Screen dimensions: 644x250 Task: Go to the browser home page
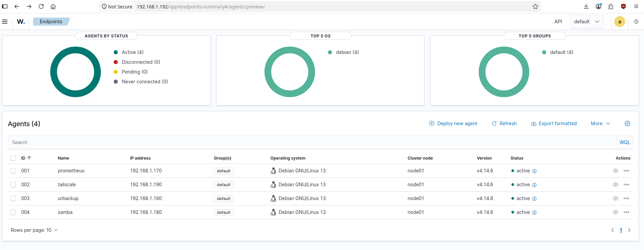click(53, 6)
